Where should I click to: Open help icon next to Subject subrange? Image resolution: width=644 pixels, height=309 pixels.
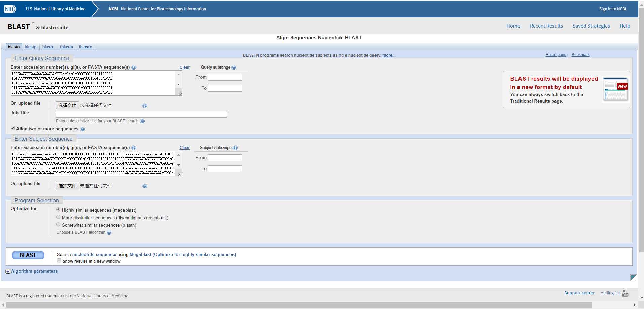pyautogui.click(x=235, y=148)
